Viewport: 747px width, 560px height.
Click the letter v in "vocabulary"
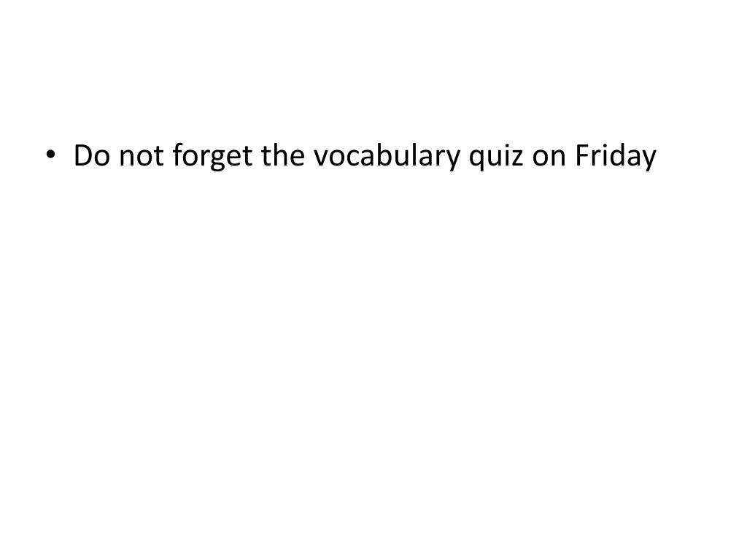click(x=321, y=158)
